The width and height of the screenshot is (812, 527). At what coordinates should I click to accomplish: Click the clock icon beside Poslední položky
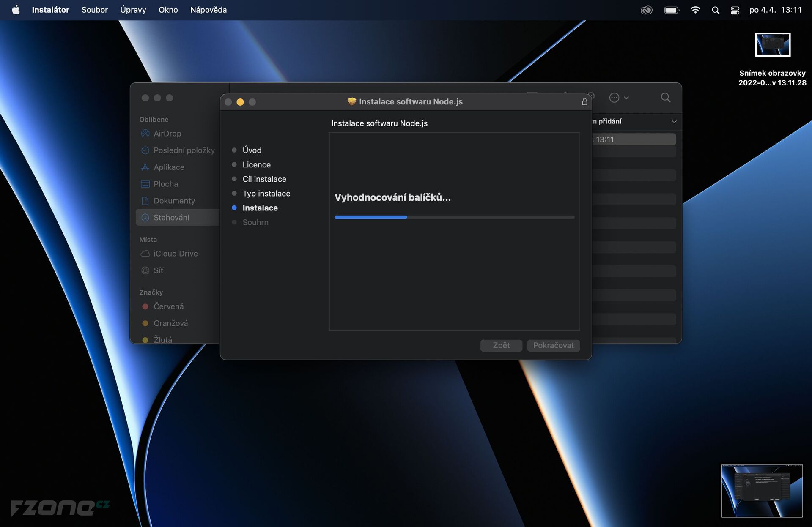tap(145, 150)
